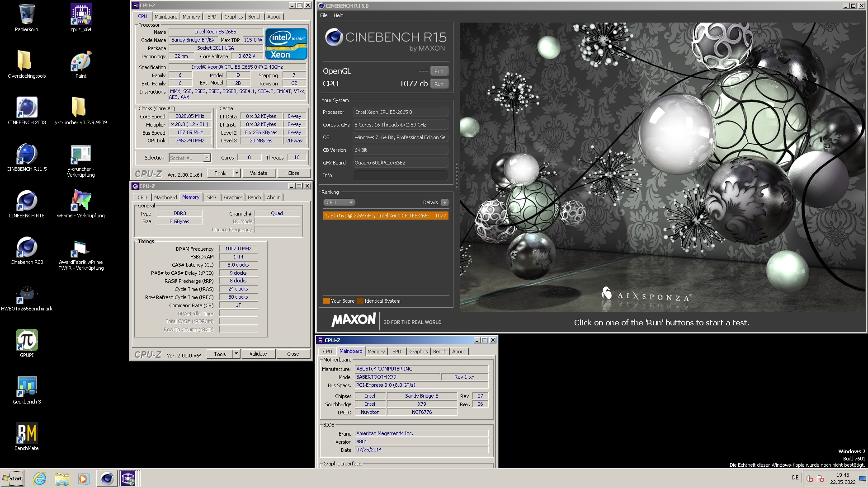Open Graphics tab in Mainboard CPU-Z window
868x488 pixels.
[x=419, y=352]
